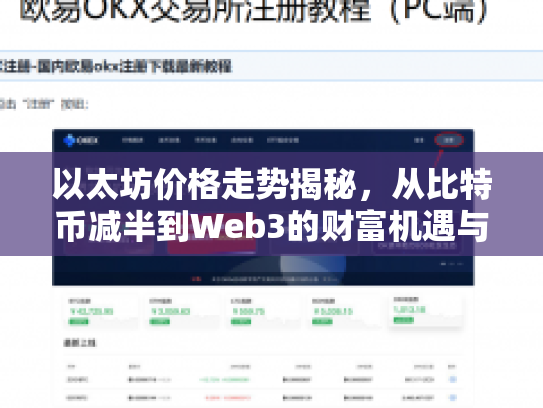Click the blue icon in the second table row

(453, 398)
